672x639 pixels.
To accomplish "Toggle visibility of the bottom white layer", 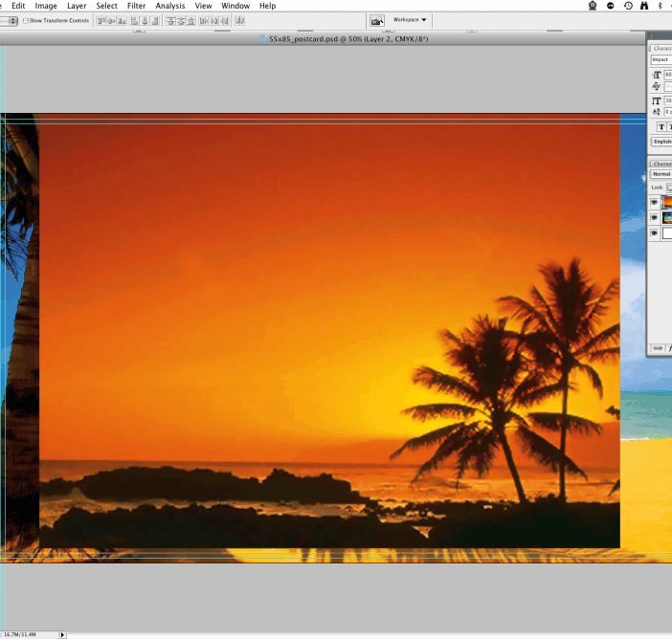I will pos(655,233).
